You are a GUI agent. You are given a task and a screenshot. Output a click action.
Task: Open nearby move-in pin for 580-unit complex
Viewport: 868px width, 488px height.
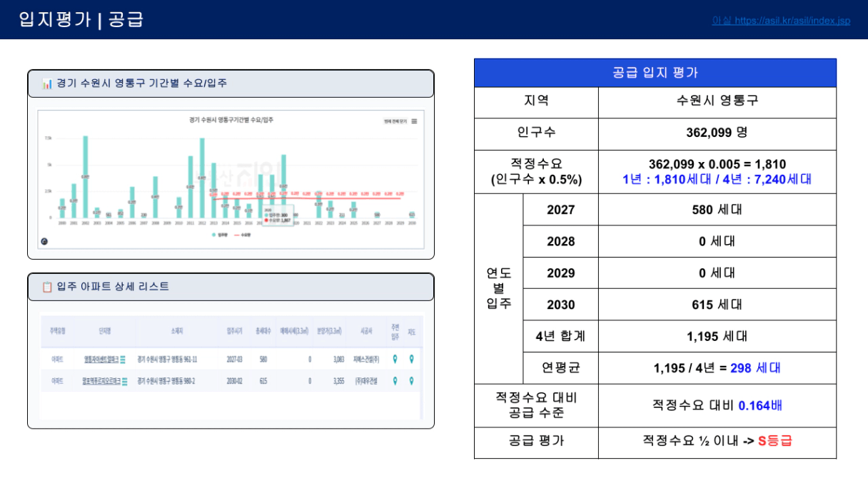395,359
